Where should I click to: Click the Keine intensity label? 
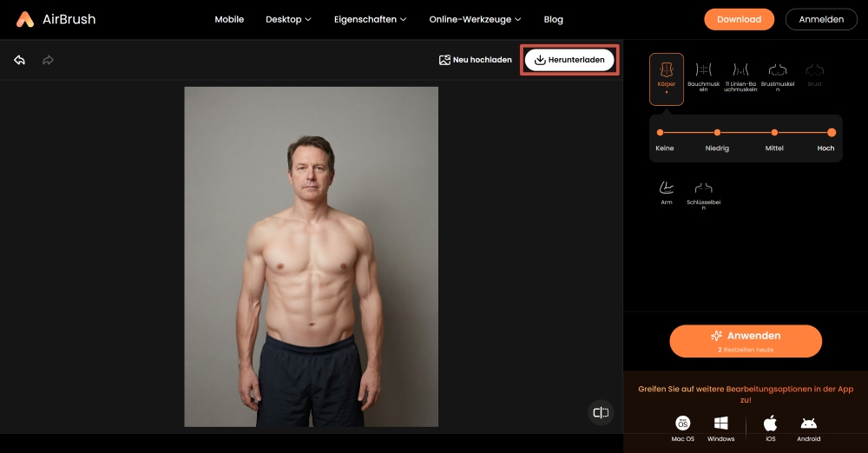coord(665,148)
